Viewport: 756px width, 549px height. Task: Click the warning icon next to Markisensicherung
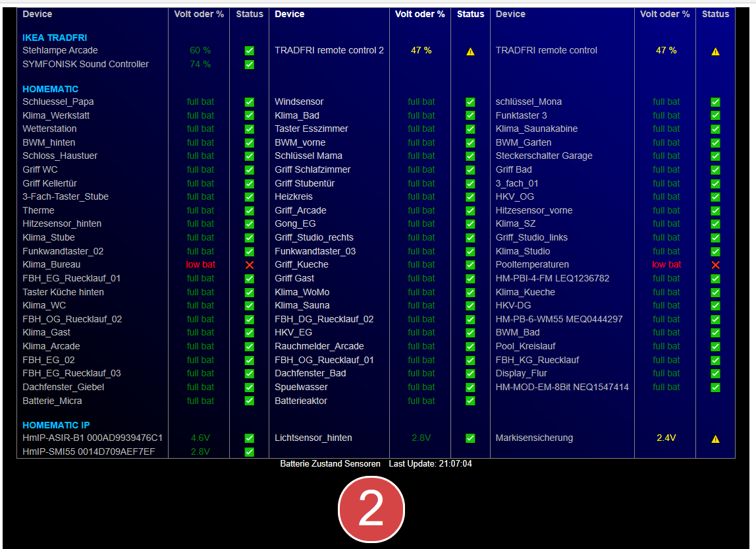click(x=715, y=439)
